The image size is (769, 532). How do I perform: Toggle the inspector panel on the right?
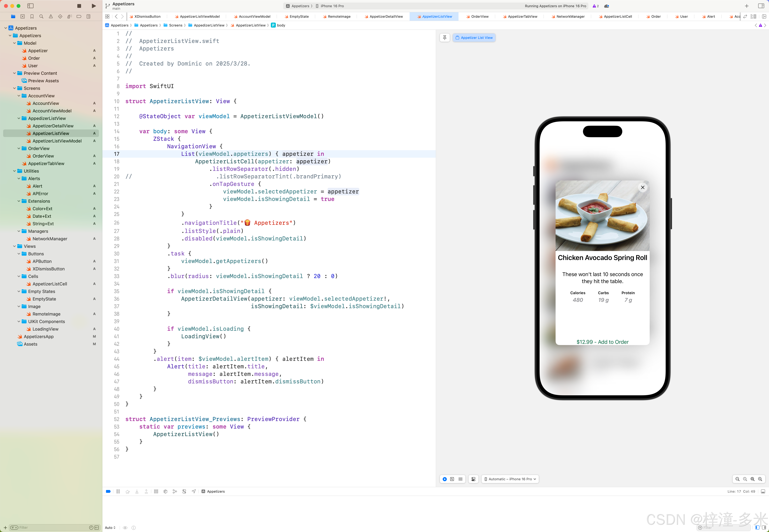tap(761, 6)
